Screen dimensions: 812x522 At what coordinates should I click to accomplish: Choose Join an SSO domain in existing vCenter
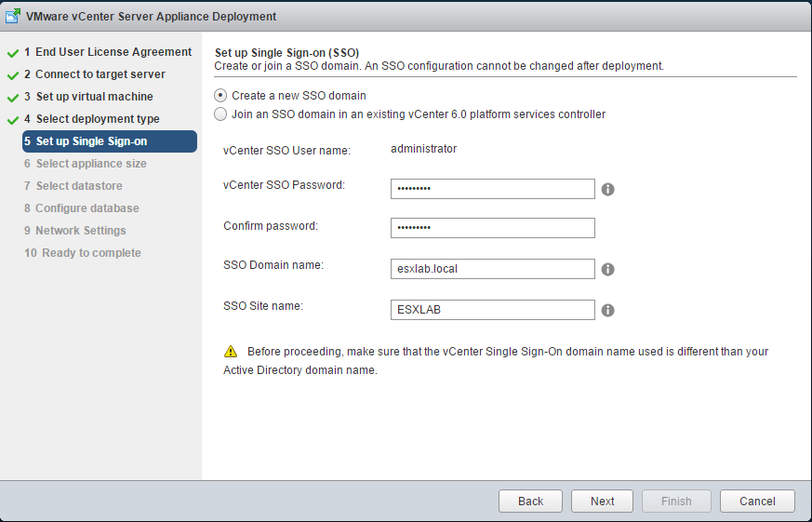[x=220, y=114]
